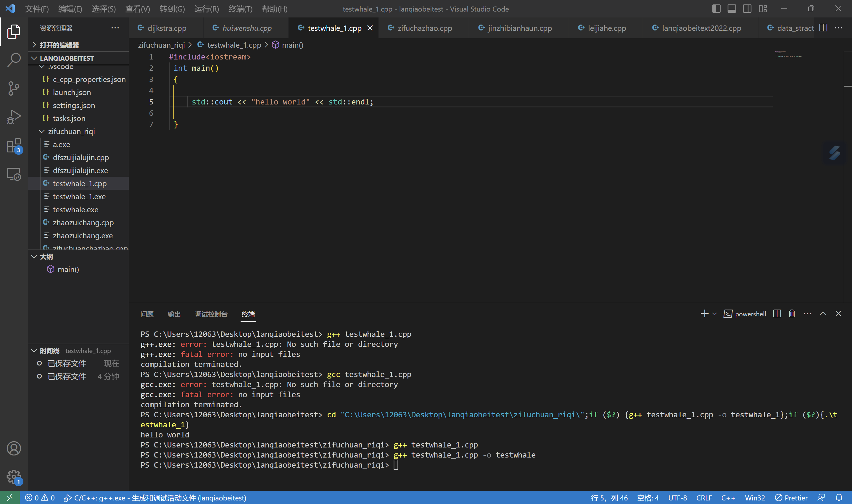Open the File (文件) menu
The width and height of the screenshot is (852, 504).
[37, 9]
